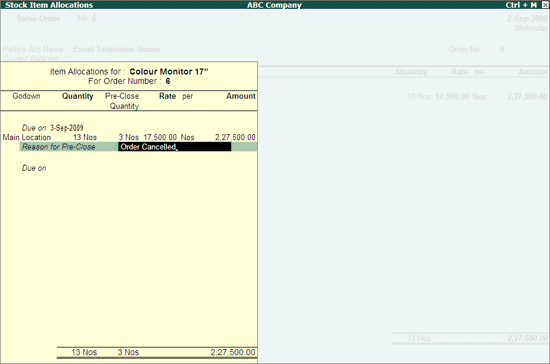Click the dimmed 17,500.00 rate in Sales Order

point(452,96)
